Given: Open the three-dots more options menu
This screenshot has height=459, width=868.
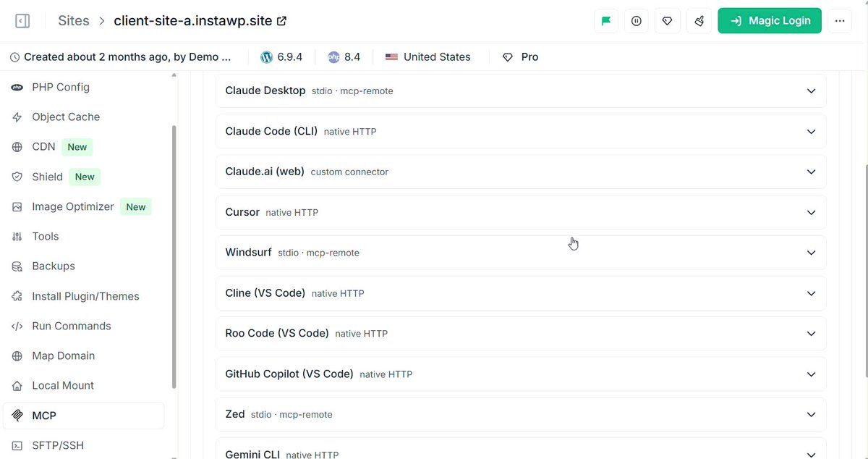Looking at the screenshot, I should [840, 21].
